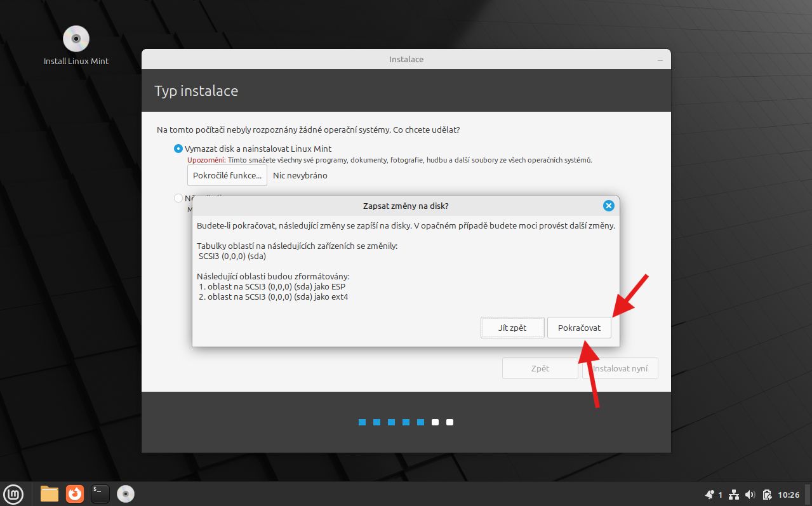
Task: Select 'Vymazat disk a nainstalovat Linux Mint'
Action: pyautogui.click(x=178, y=149)
